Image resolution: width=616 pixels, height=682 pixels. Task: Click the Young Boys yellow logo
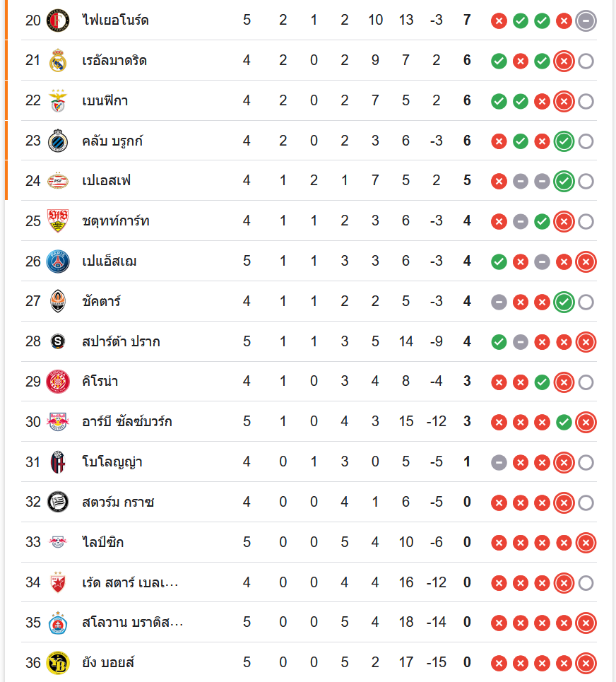[57, 663]
